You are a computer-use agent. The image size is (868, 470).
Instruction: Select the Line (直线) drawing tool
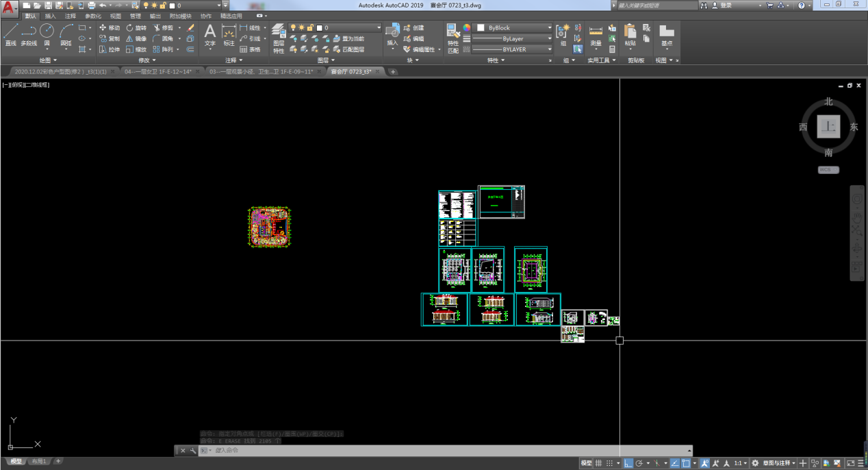coord(10,34)
